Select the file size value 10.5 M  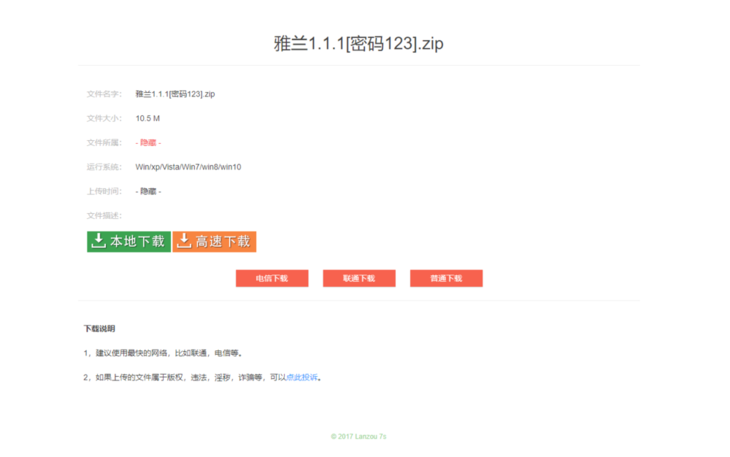[148, 119]
